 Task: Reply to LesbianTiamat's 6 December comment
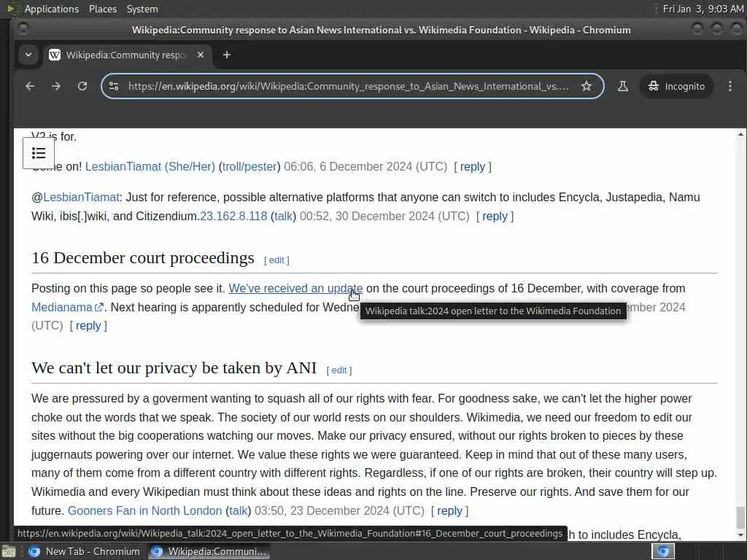[x=472, y=167]
